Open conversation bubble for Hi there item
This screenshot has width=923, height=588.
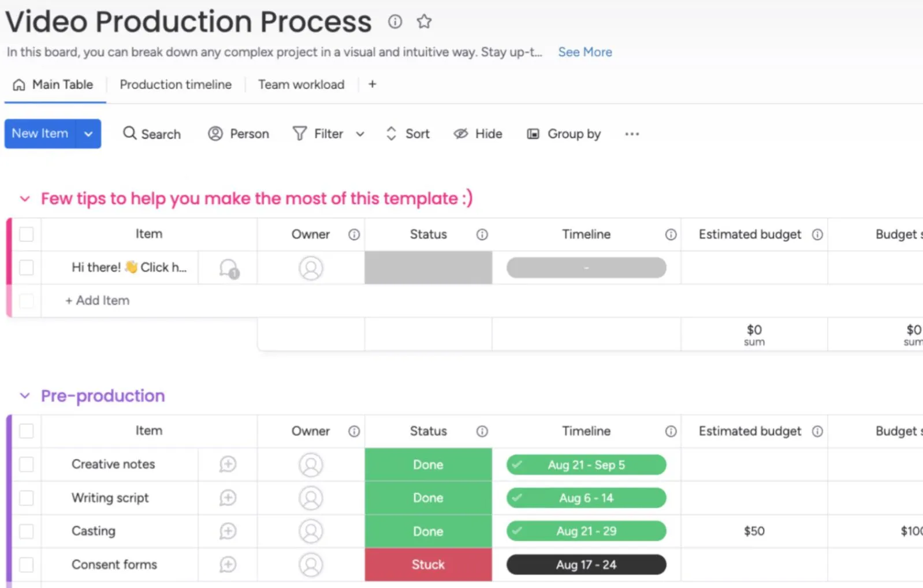coord(229,268)
